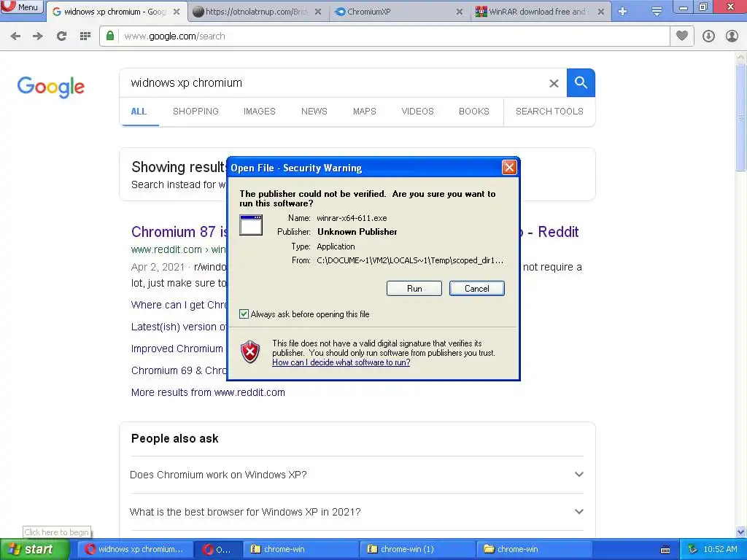Select the SHOPPING search filter
This screenshot has width=747, height=560.
pyautogui.click(x=196, y=112)
